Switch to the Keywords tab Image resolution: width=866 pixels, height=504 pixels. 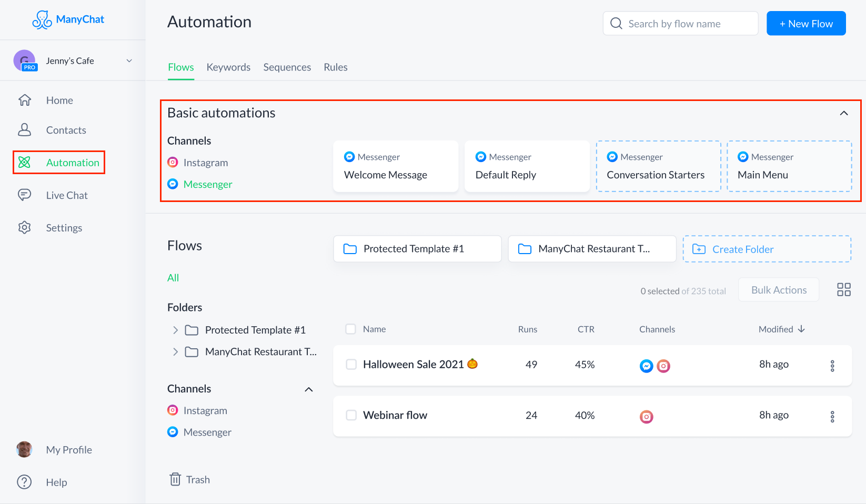tap(228, 67)
